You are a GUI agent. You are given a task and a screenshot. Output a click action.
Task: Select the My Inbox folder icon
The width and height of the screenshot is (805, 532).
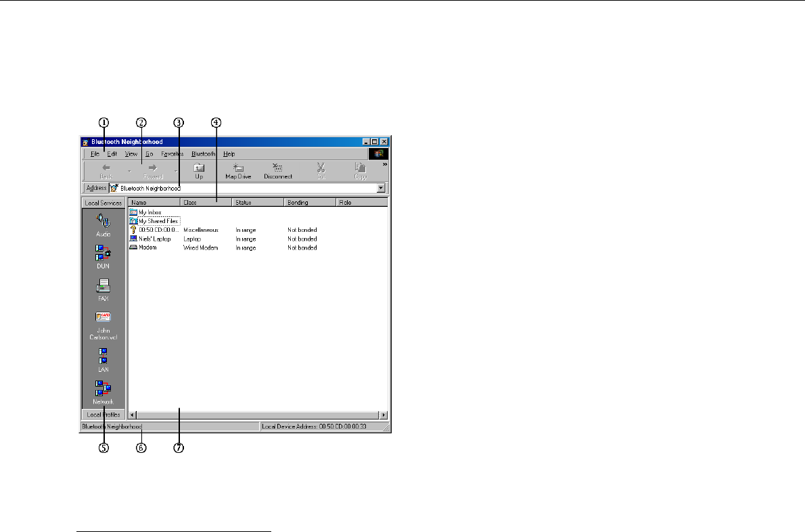tap(133, 212)
